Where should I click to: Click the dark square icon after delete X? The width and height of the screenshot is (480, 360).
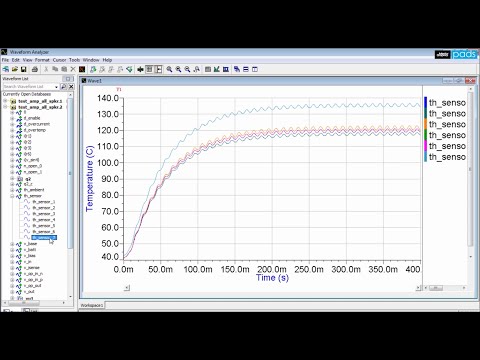[x=82, y=69]
